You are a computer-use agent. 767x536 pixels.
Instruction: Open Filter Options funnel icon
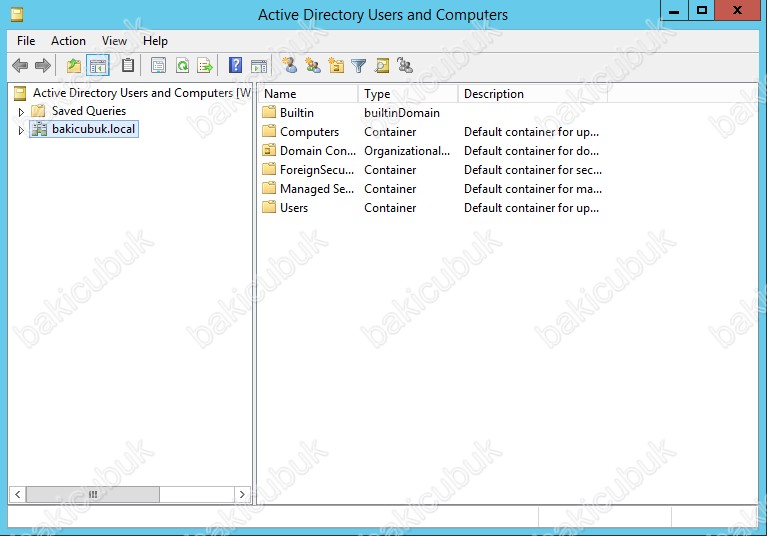tap(359, 66)
